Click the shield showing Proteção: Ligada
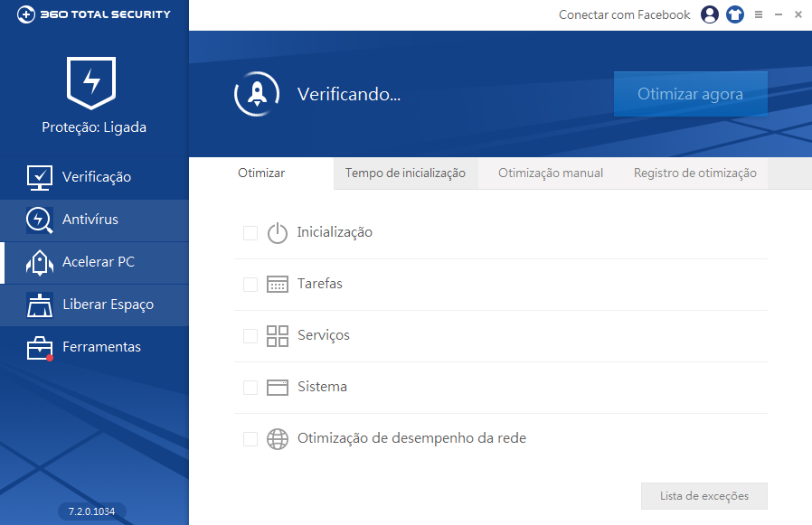The image size is (812, 525). (90, 84)
